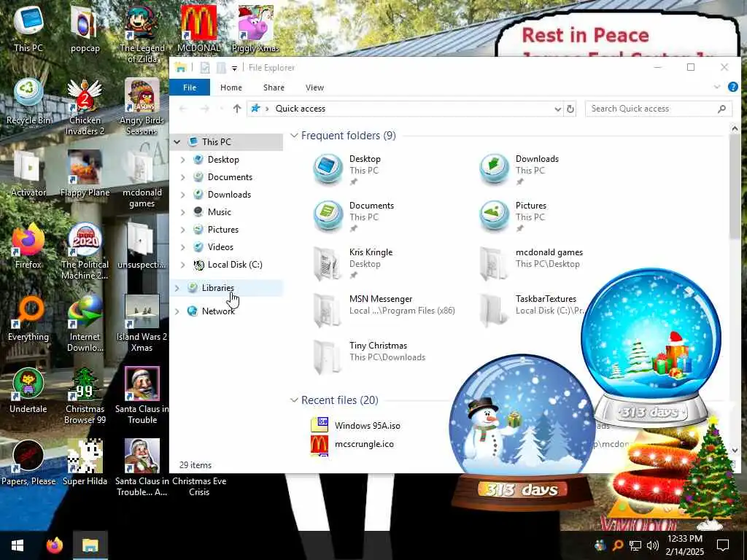Select Tiny Christmas folder
Viewport: 747px width, 560px height.
[369, 356]
